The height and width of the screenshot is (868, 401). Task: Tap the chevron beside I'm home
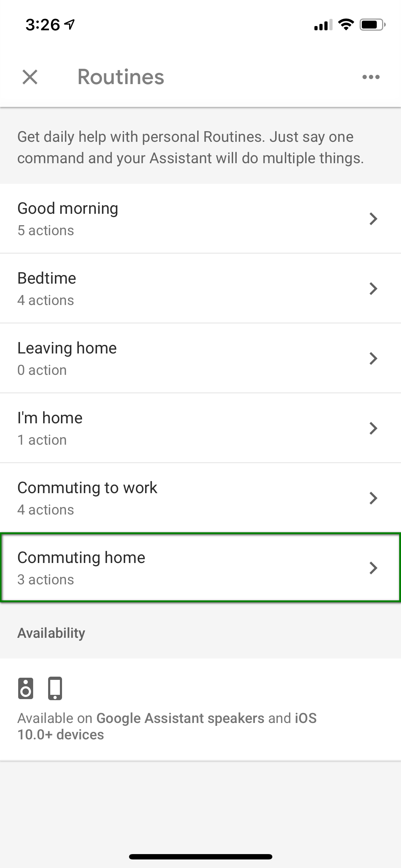pyautogui.click(x=373, y=428)
